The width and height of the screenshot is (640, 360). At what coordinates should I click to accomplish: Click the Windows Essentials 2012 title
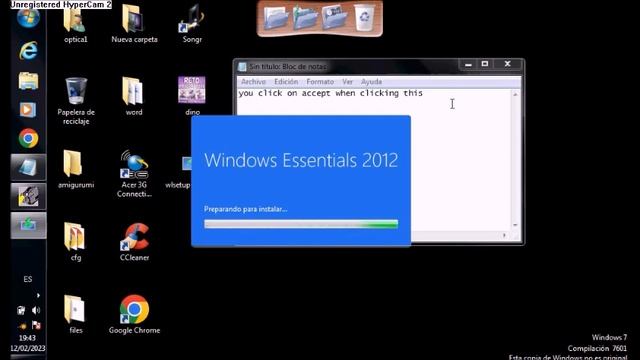301,160
